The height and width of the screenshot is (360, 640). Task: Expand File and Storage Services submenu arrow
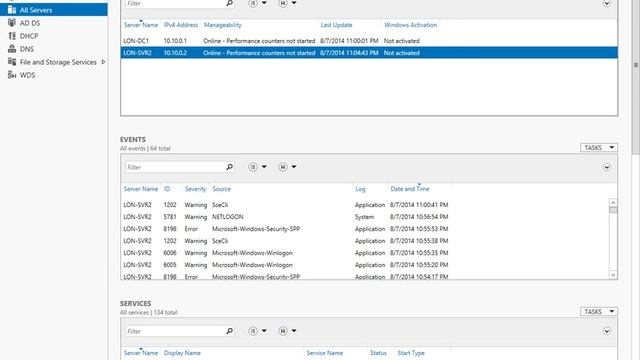[x=103, y=62]
